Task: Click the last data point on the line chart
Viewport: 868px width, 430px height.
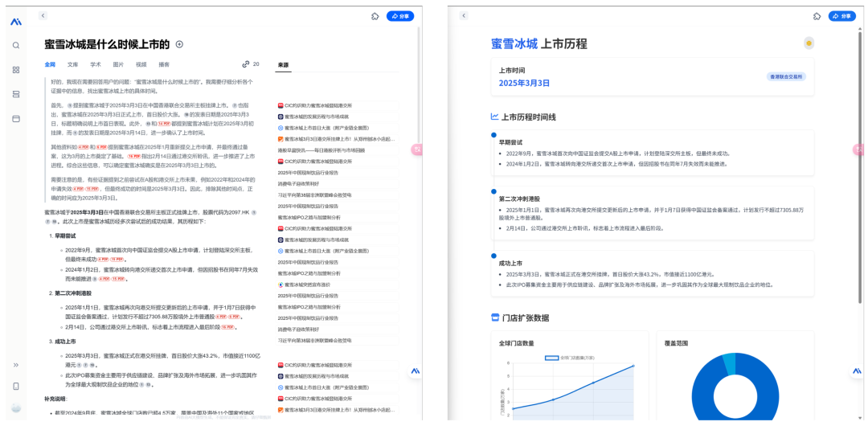Action: [633, 365]
